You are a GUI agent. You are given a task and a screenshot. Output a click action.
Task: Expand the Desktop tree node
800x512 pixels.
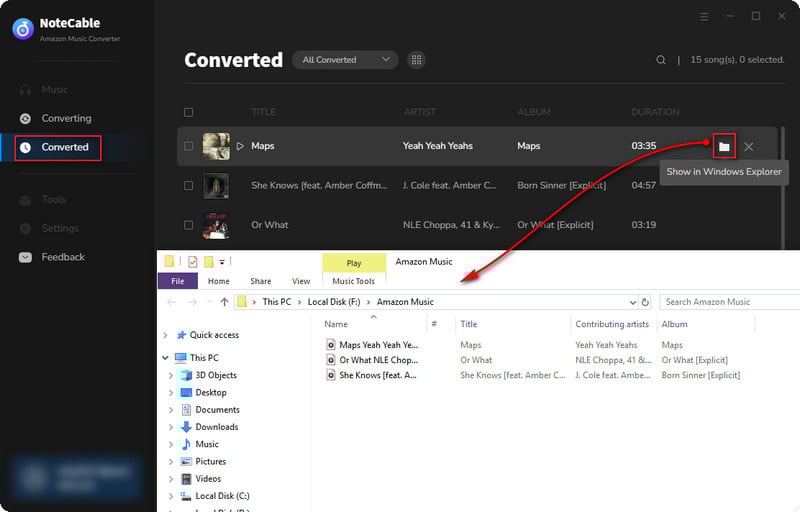(x=171, y=393)
